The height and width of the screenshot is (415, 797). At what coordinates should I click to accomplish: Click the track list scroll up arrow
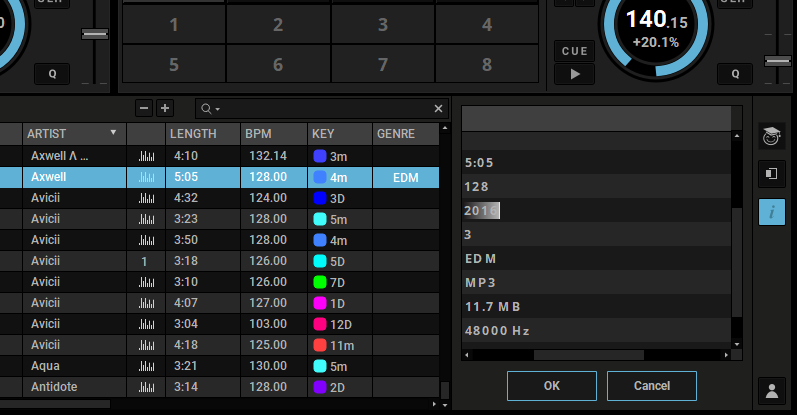coord(445,128)
